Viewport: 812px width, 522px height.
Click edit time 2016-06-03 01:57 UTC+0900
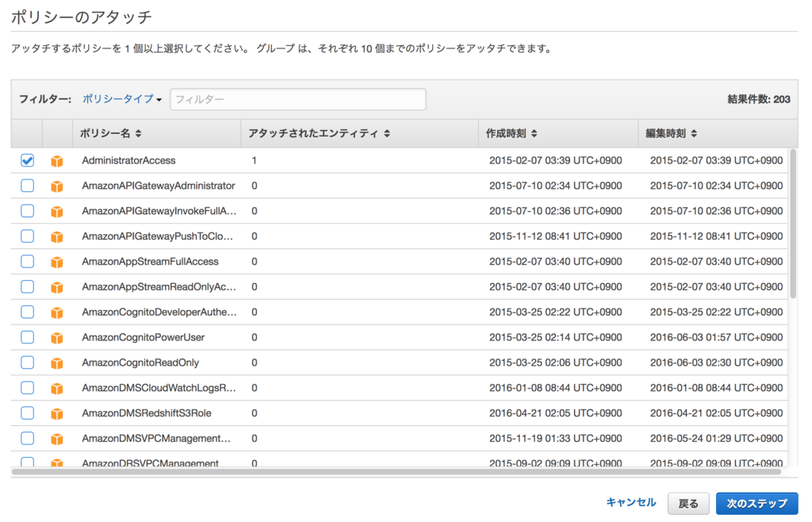(x=716, y=337)
